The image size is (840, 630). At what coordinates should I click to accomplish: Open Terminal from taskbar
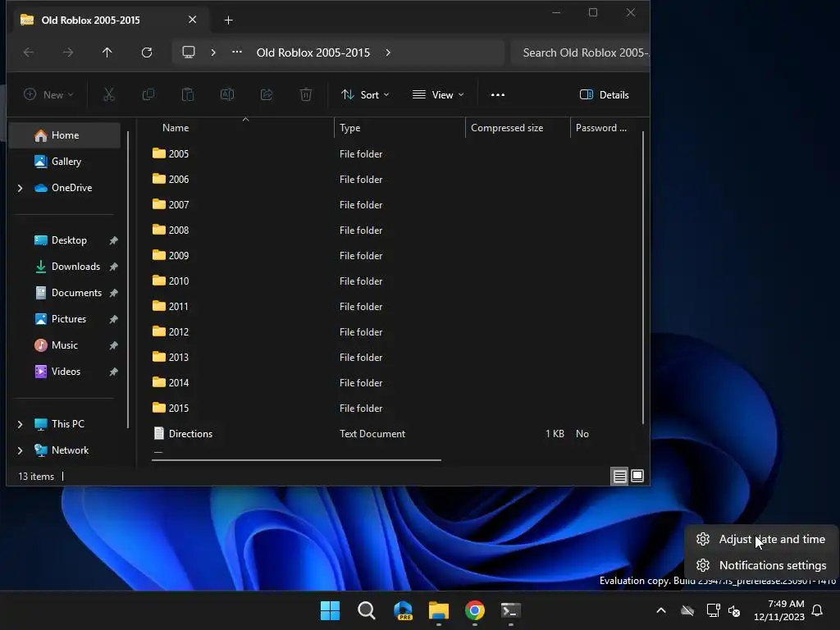click(510, 610)
